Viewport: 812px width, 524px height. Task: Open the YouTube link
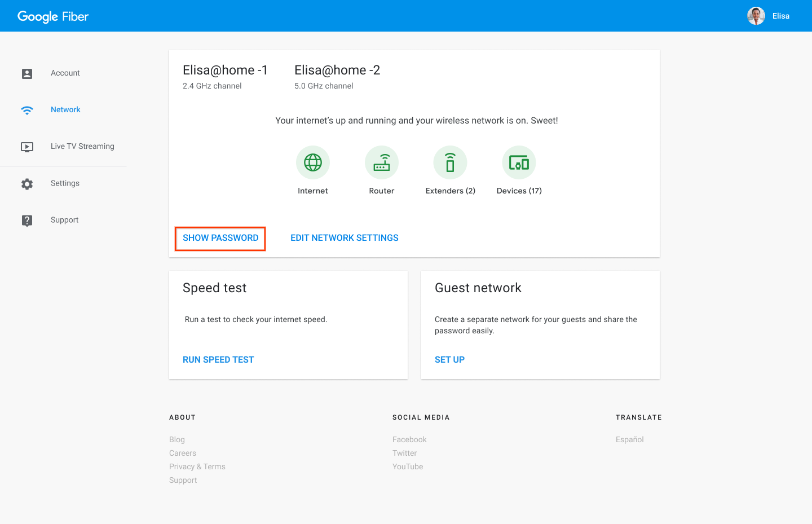[x=408, y=466]
